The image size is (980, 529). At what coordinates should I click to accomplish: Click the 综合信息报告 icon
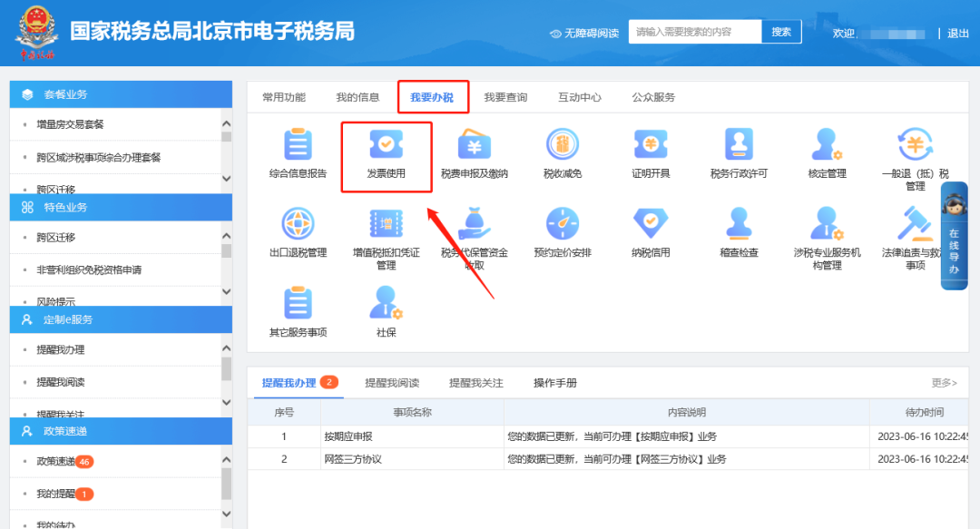[x=297, y=145]
